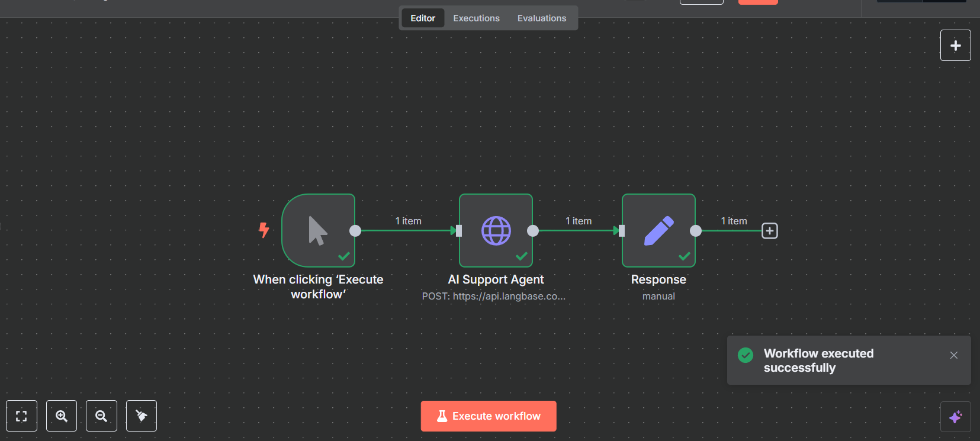
Task: Click the 'AI Support Agent' node label
Action: (x=496, y=279)
